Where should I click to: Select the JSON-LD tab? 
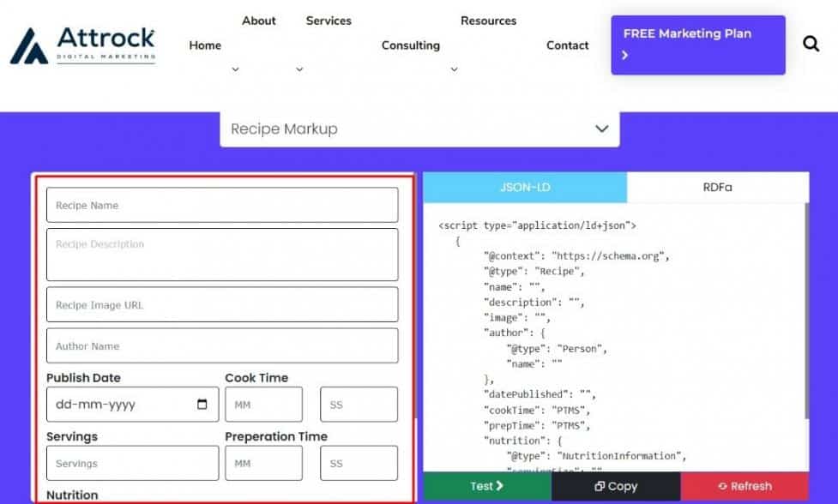[525, 187]
